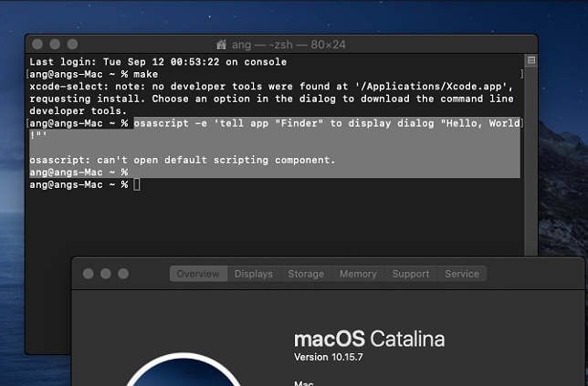This screenshot has width=588, height=386.
Task: Select the Memory tab
Action: tap(358, 274)
